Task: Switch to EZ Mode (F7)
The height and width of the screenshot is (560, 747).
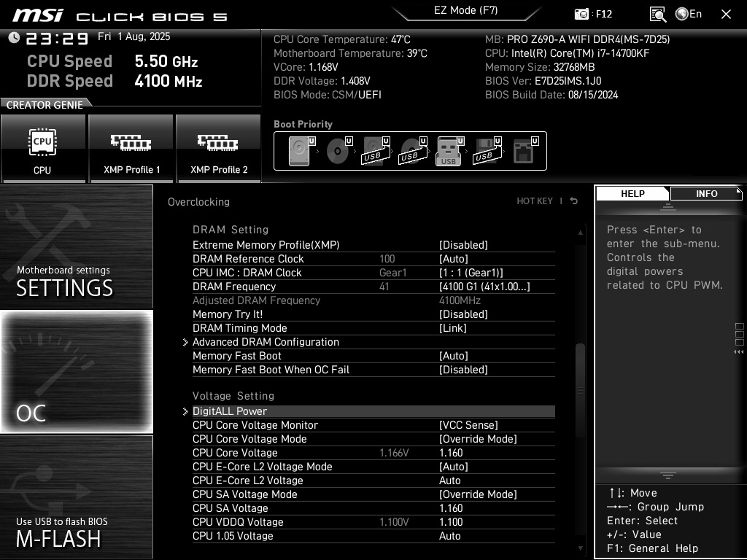Action: (466, 10)
